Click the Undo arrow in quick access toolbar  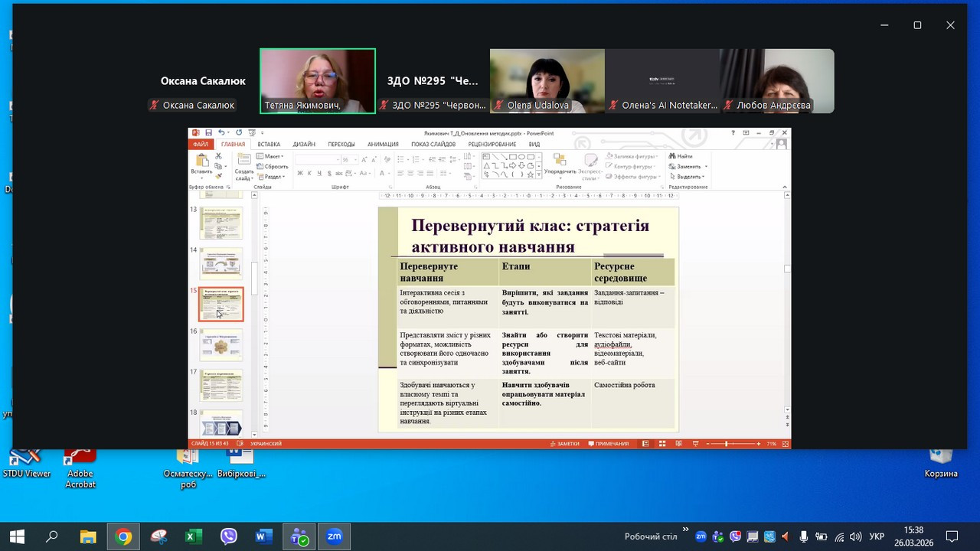220,133
